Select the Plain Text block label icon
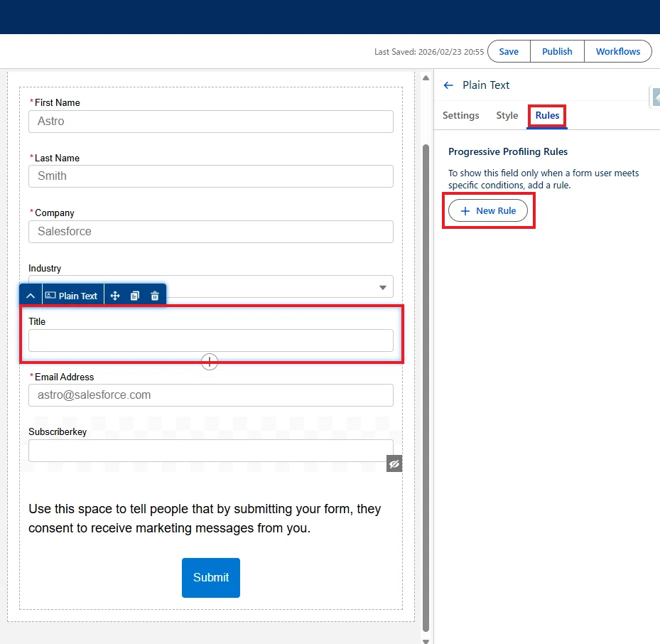The image size is (660, 644). [50, 295]
